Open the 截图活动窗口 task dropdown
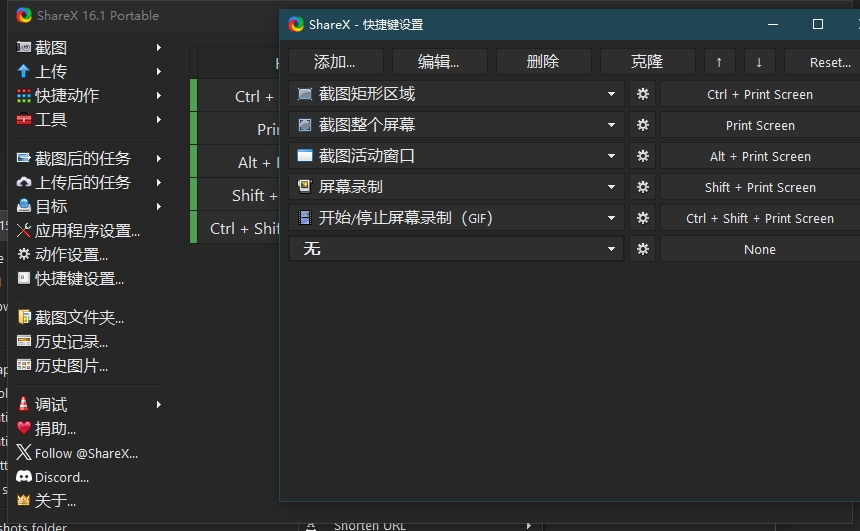 tap(611, 156)
